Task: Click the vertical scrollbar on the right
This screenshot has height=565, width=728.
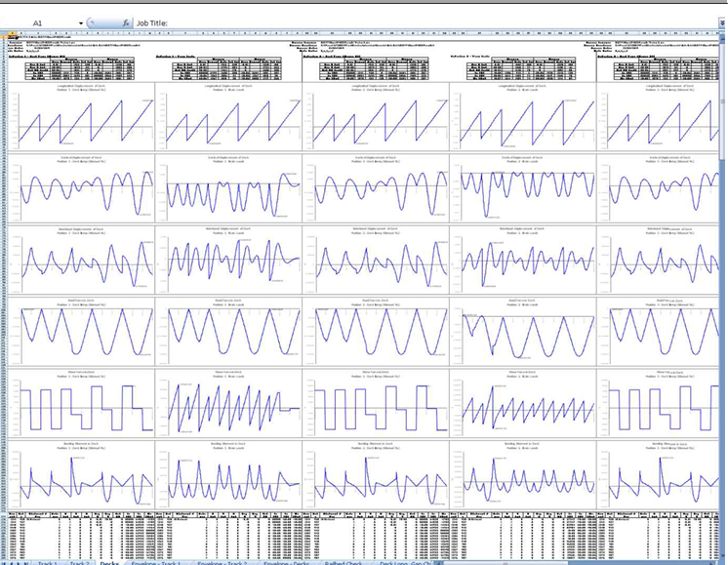Action: pos(723,293)
